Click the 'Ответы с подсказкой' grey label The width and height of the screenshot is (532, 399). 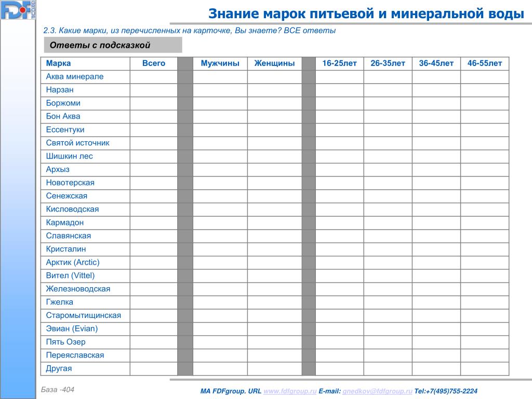tap(113, 45)
